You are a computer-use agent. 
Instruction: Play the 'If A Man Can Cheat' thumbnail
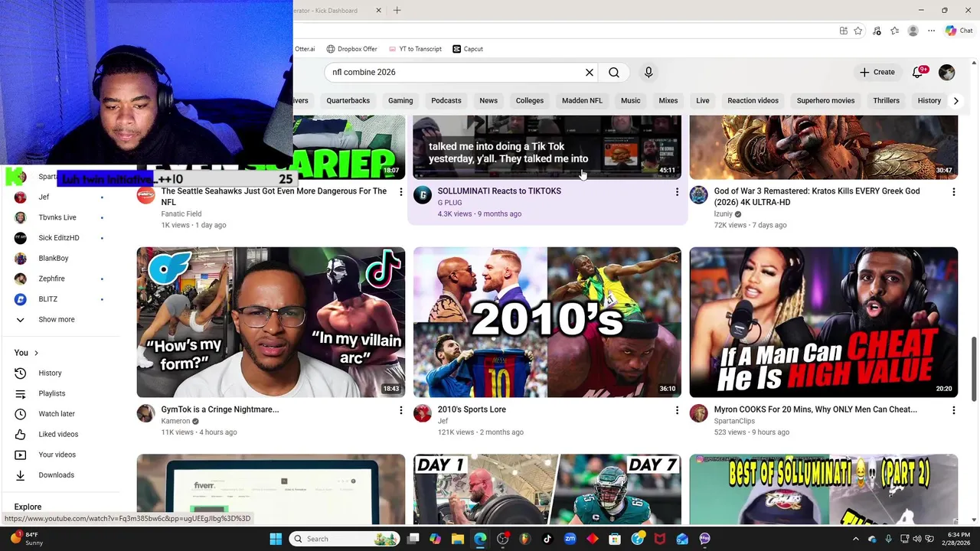[824, 322]
